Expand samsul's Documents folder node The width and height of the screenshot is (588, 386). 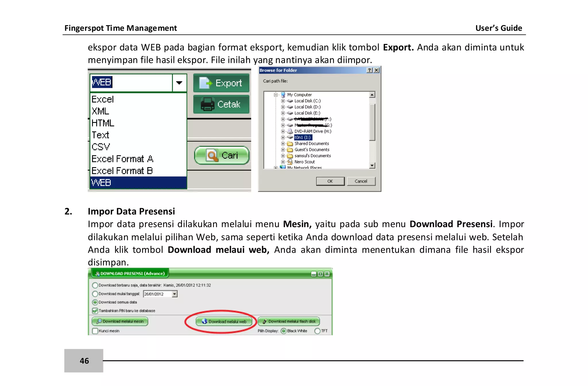click(283, 156)
